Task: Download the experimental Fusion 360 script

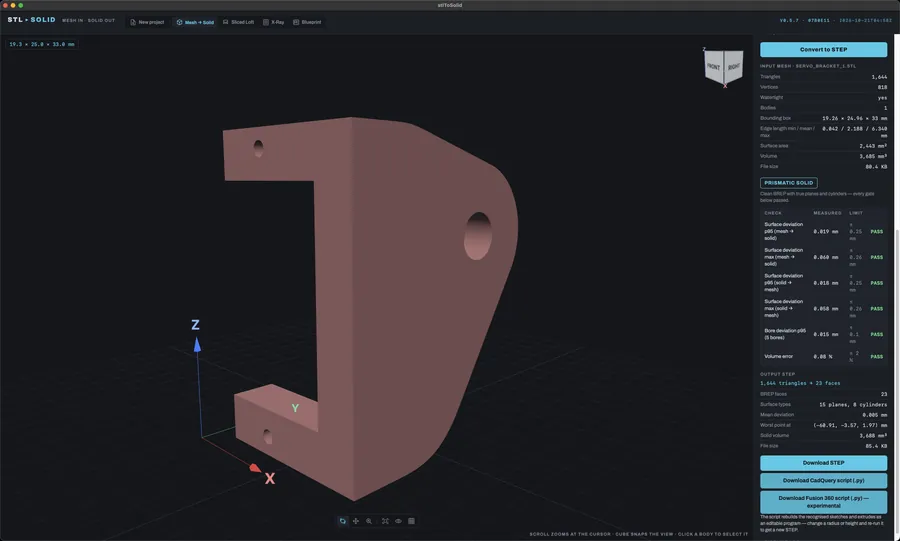Action: click(x=823, y=501)
